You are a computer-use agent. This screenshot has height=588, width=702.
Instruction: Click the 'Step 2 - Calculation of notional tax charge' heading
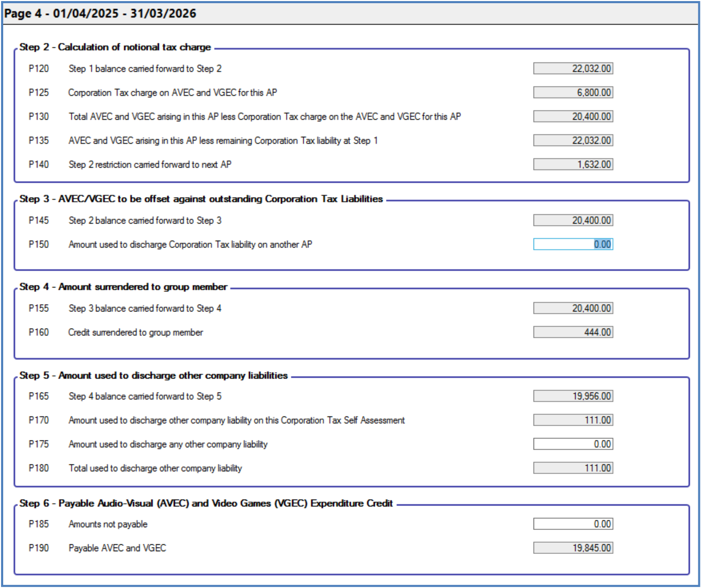coord(115,47)
